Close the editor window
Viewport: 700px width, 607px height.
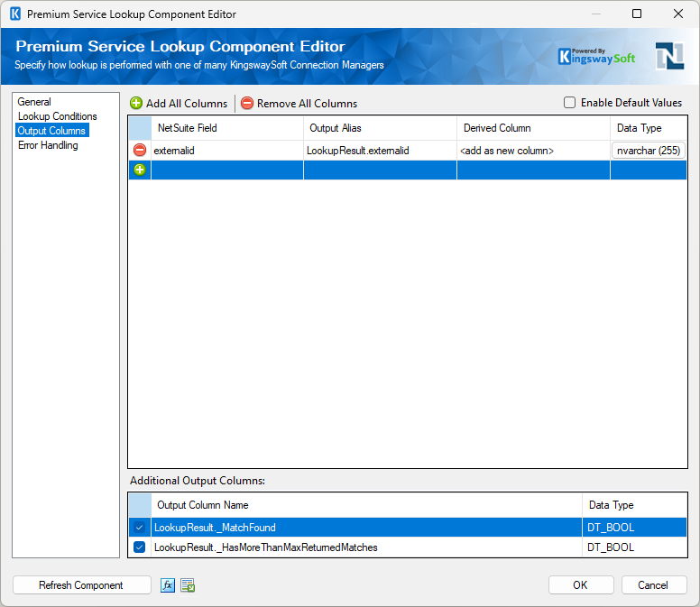[678, 14]
